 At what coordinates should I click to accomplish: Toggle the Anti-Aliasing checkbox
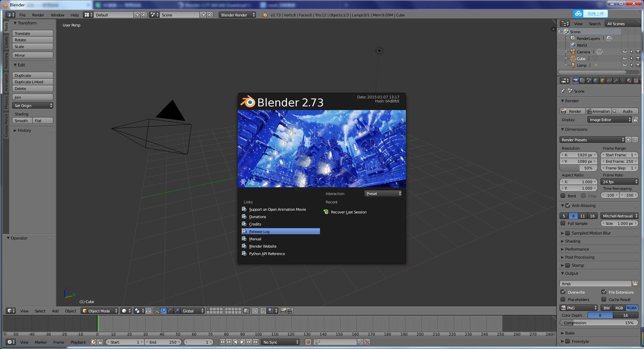(x=568, y=206)
